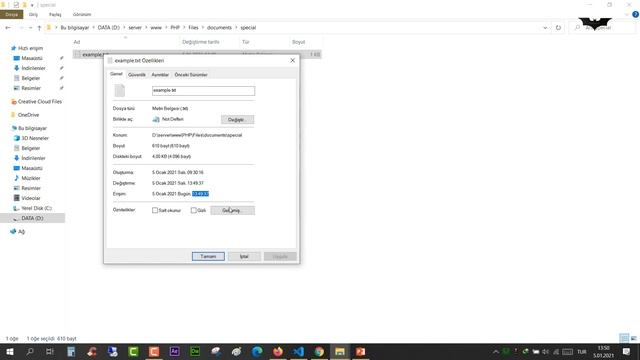Click the server breadcrumb
Screen dimensions: 640x360
coord(135,27)
